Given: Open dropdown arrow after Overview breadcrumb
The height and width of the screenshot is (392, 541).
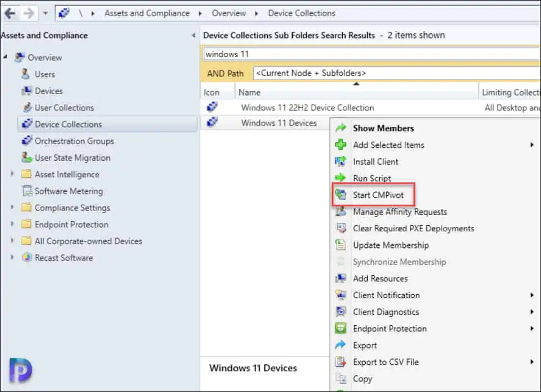Looking at the screenshot, I should 257,13.
